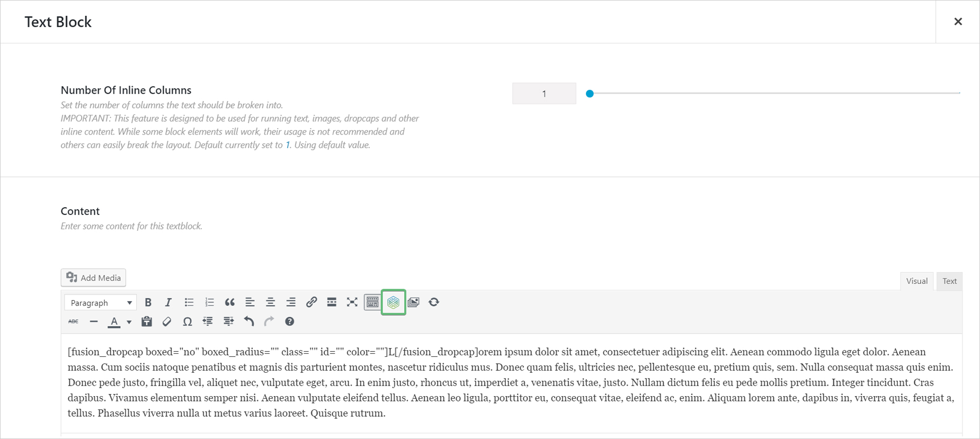Open keyboard shortcuts help
Image resolution: width=980 pixels, height=439 pixels.
click(290, 321)
